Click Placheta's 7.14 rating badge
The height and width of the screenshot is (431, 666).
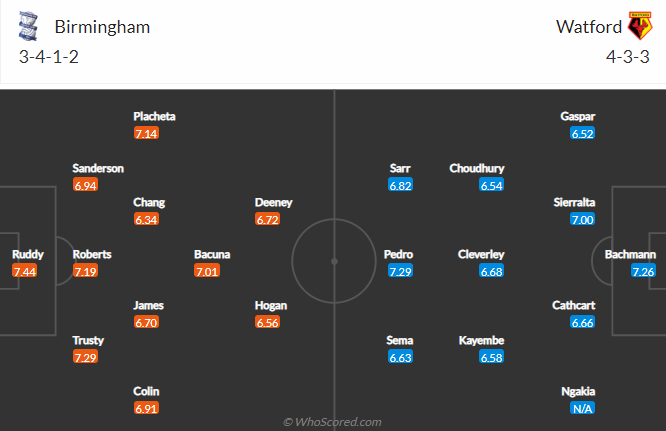click(x=147, y=133)
